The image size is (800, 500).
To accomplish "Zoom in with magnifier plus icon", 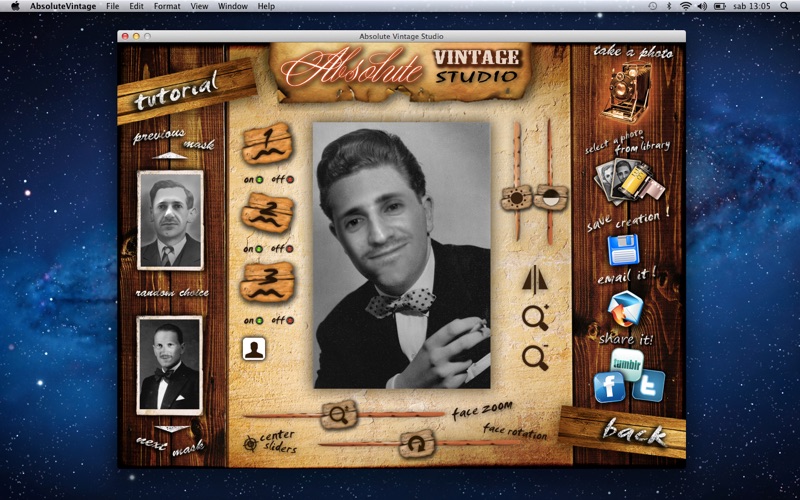I will click(535, 317).
